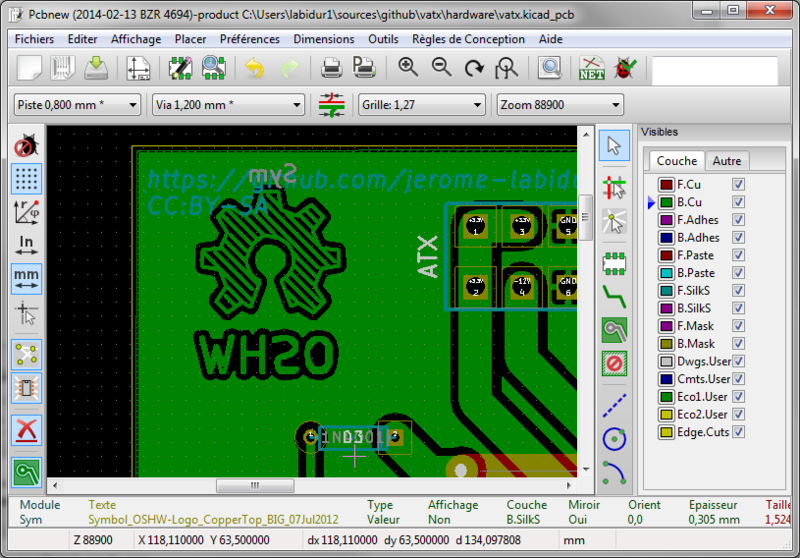Toggle F.Cu layer visibility checkbox
Image resolution: width=800 pixels, height=558 pixels.
click(x=738, y=184)
